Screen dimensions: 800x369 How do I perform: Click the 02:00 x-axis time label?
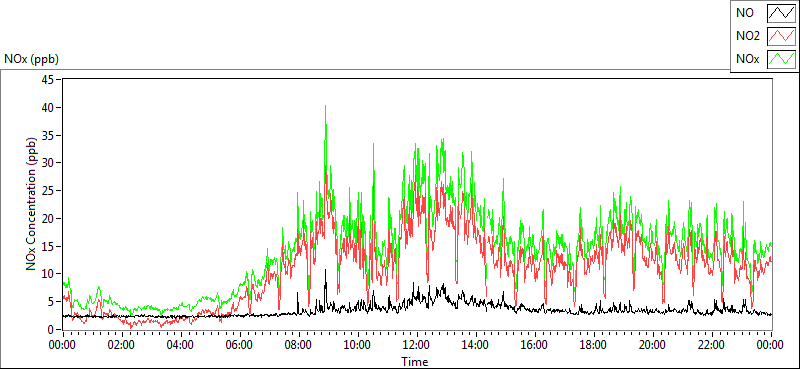coord(121,345)
